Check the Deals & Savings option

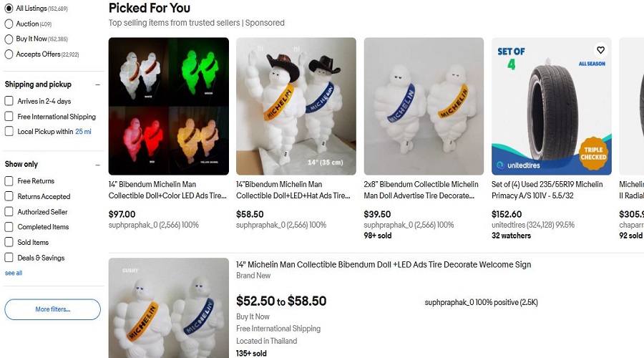coord(9,258)
